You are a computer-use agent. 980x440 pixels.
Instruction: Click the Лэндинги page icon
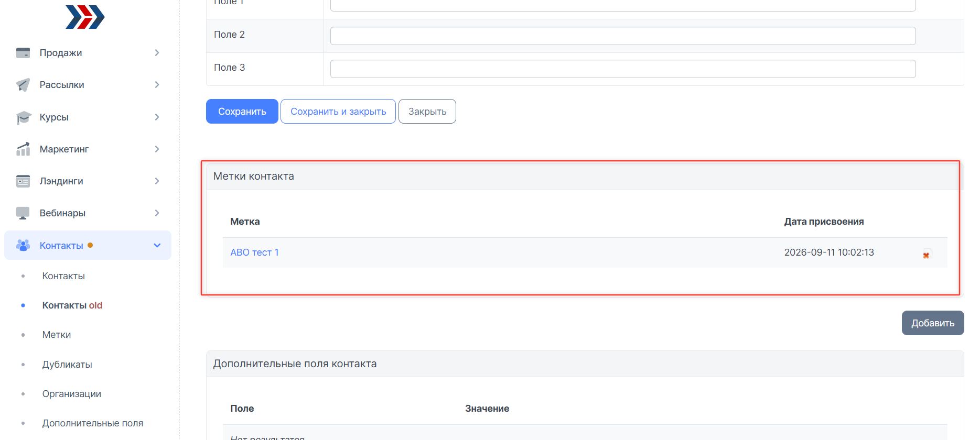(x=23, y=181)
